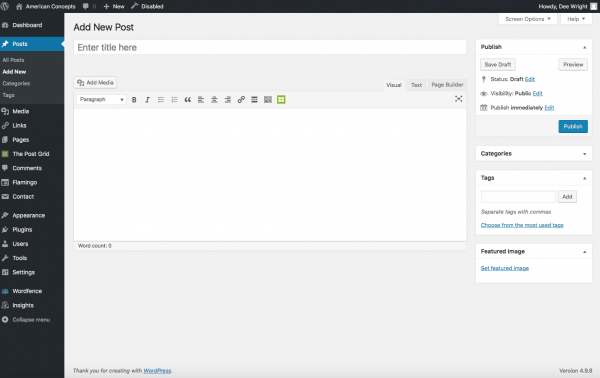The width and height of the screenshot is (600, 378).
Task: Click the tags input field
Action: 518,197
